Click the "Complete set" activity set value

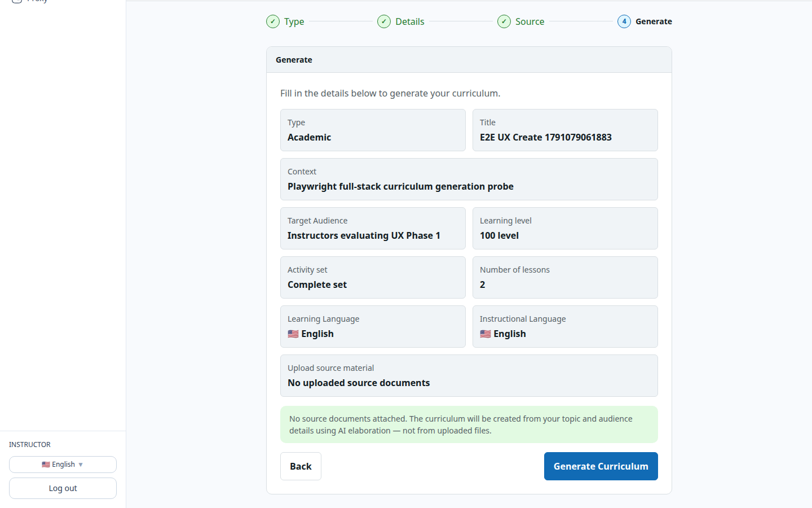[x=317, y=284]
